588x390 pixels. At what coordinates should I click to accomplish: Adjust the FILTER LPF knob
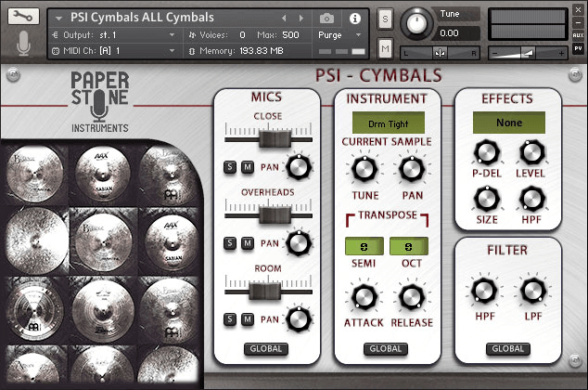532,291
